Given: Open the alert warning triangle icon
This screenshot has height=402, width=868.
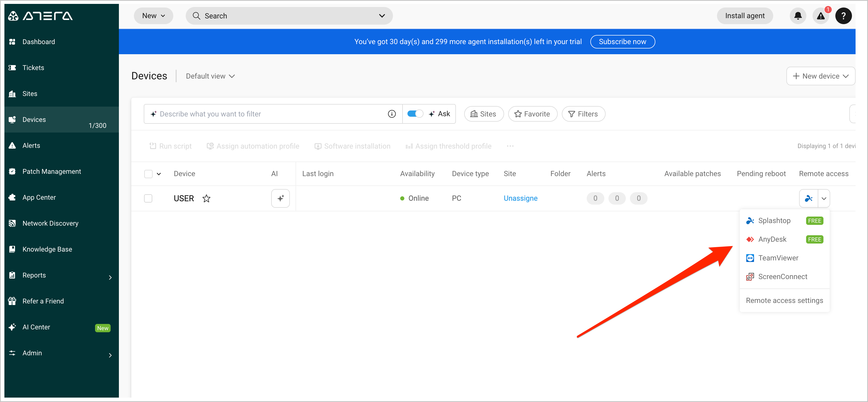Looking at the screenshot, I should 821,16.
